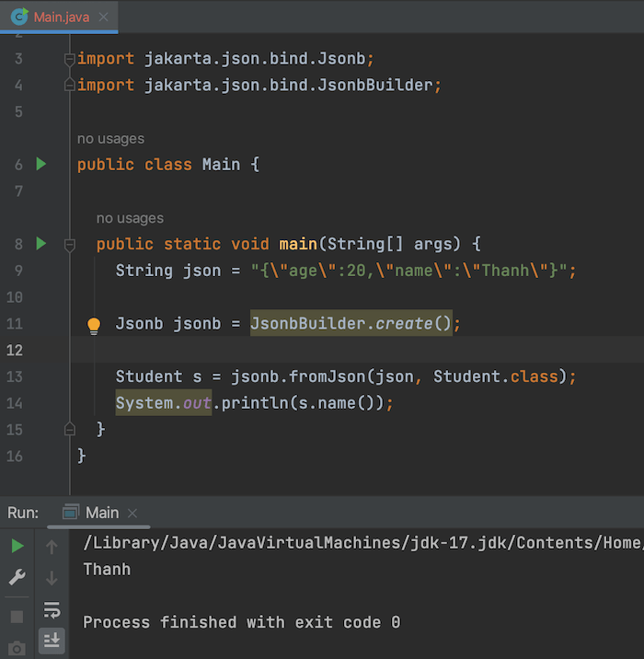The image size is (644, 659).
Task: Click JsonbBuilder.create() highlighted call
Action: [351, 323]
